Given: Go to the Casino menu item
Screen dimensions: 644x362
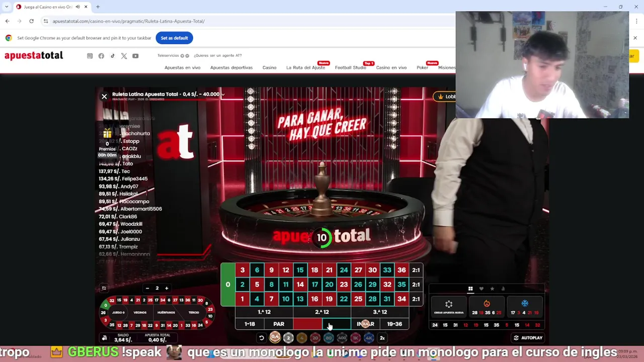Looking at the screenshot, I should (x=269, y=67).
